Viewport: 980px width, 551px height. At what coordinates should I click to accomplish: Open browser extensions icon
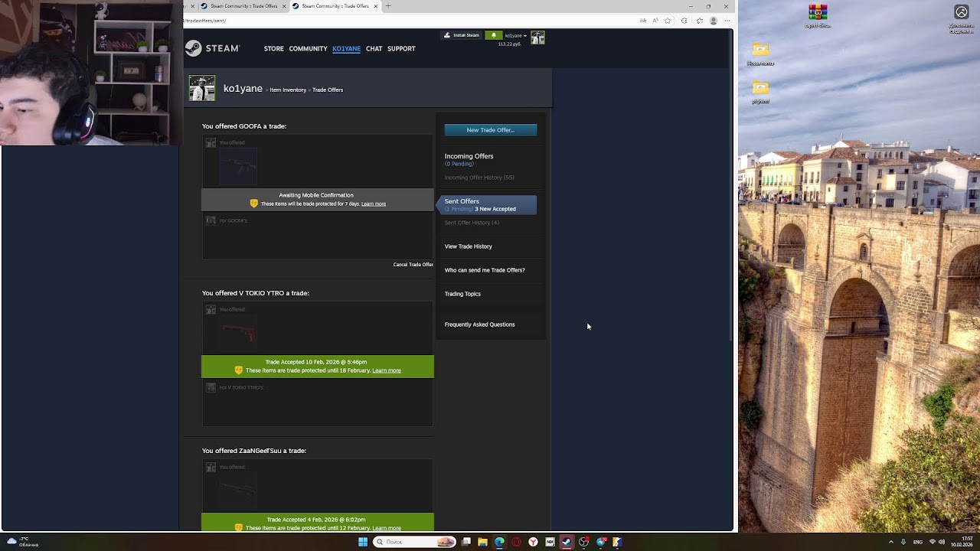tap(684, 21)
